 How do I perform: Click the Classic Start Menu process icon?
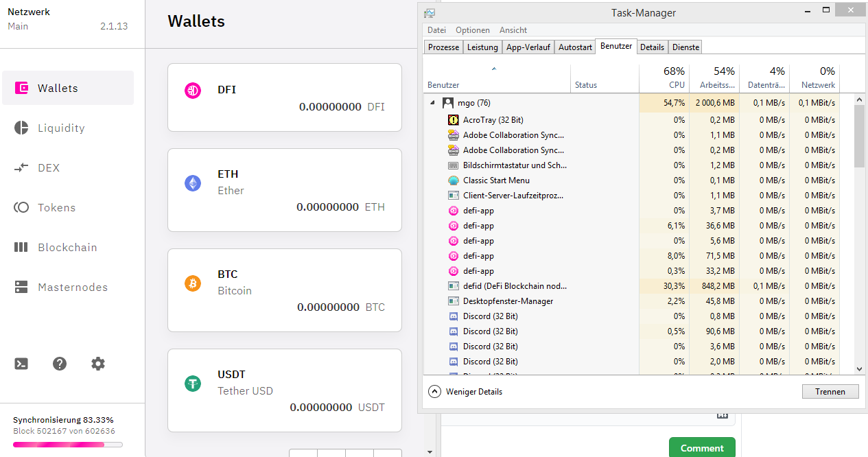coord(453,180)
